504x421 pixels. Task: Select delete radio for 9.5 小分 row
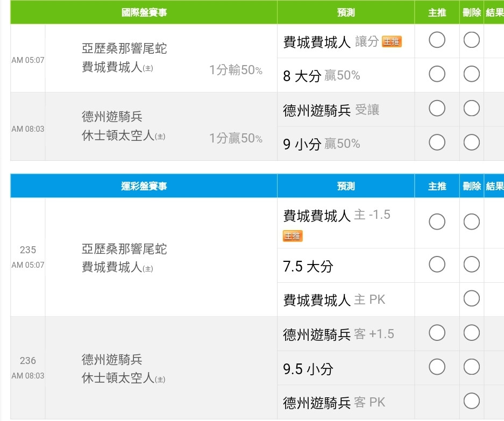472,367
